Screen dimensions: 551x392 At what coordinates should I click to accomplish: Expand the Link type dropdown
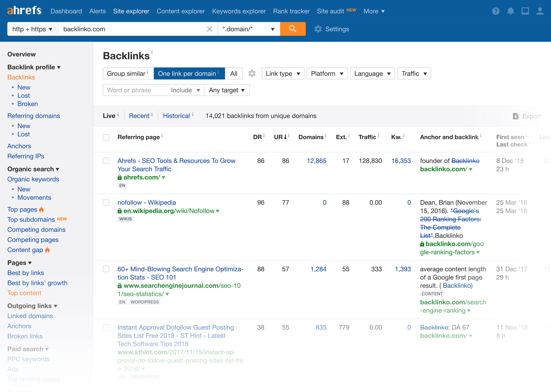pos(282,73)
